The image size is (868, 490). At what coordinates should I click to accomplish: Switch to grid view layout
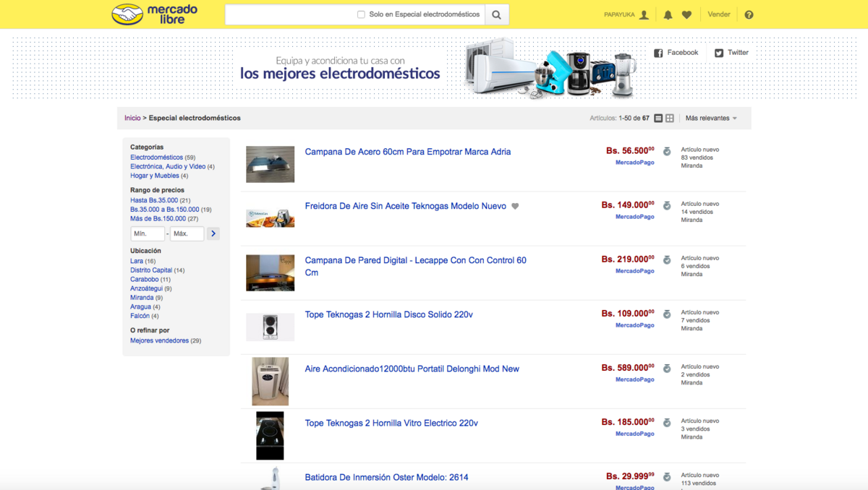coord(670,119)
